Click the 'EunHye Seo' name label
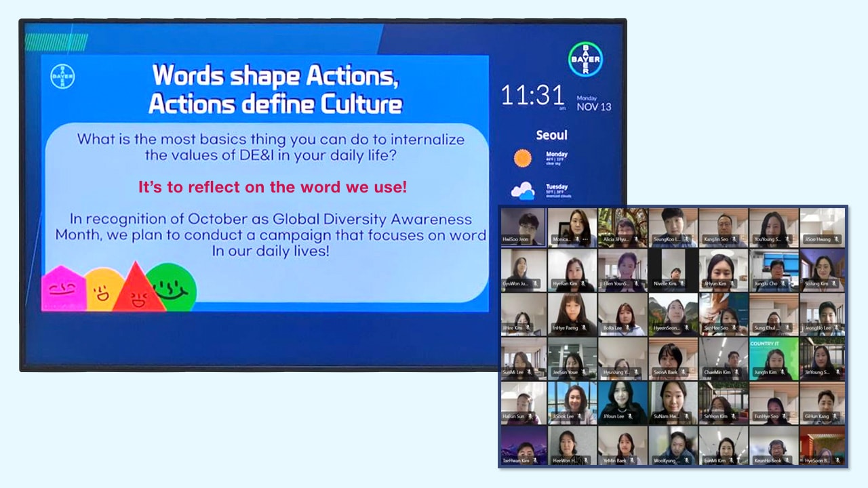The width and height of the screenshot is (868, 488). [x=766, y=416]
